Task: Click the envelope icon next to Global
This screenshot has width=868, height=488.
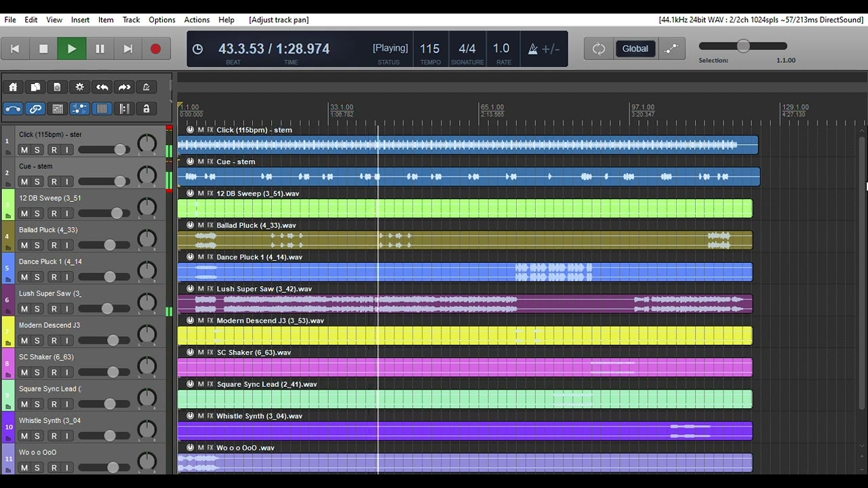Action: 671,49
